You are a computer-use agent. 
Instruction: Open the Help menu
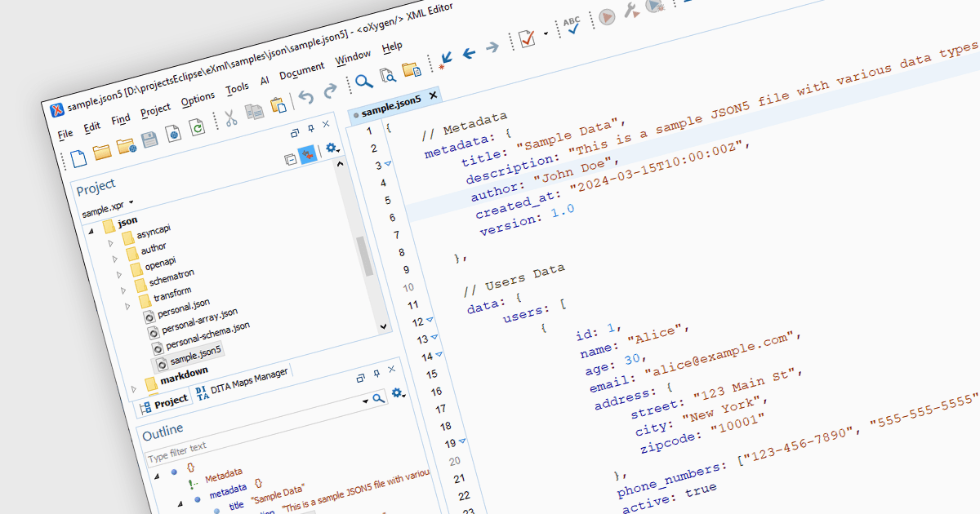[393, 47]
